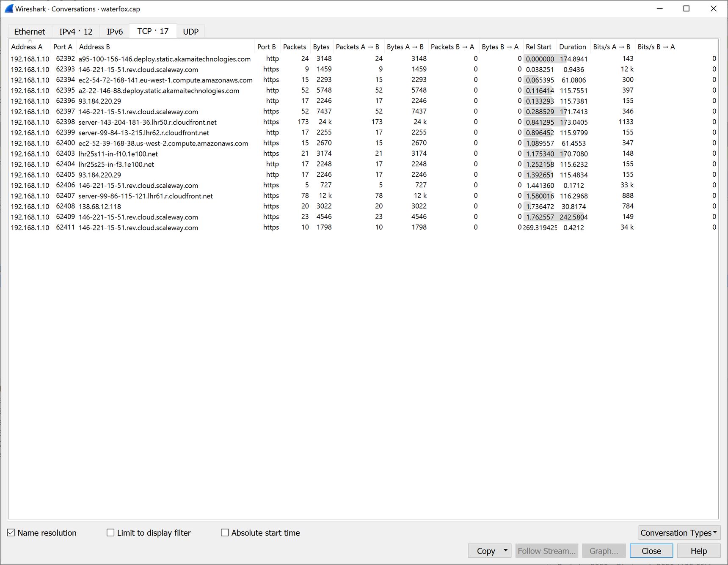Select row ec2-54-72-168-141.eu-west-1.compute.amazonaws.com
The image size is (728, 565).
(363, 80)
